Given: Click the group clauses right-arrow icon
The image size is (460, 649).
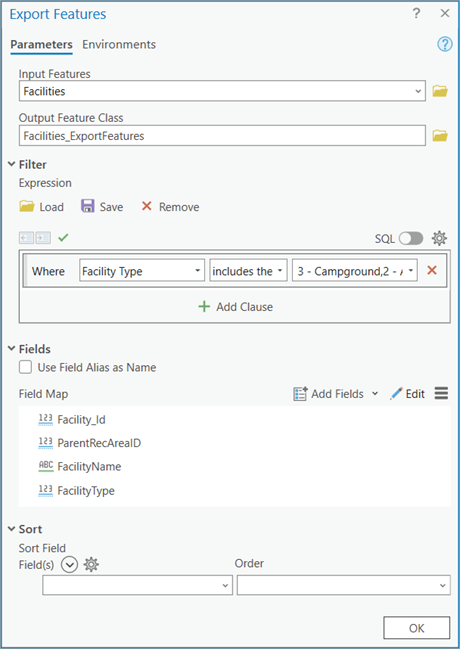Looking at the screenshot, I should [x=43, y=238].
